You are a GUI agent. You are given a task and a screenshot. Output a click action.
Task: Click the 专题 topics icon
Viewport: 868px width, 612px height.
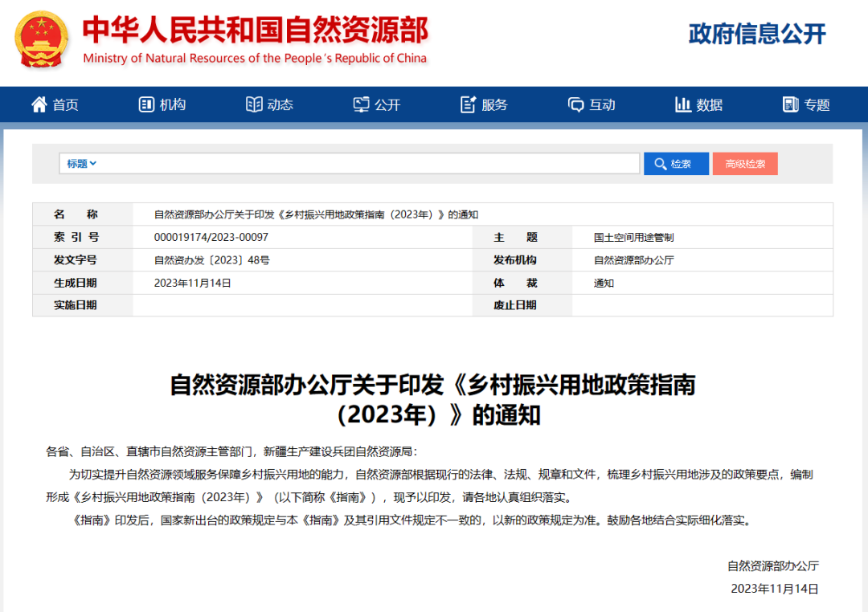[x=790, y=104]
